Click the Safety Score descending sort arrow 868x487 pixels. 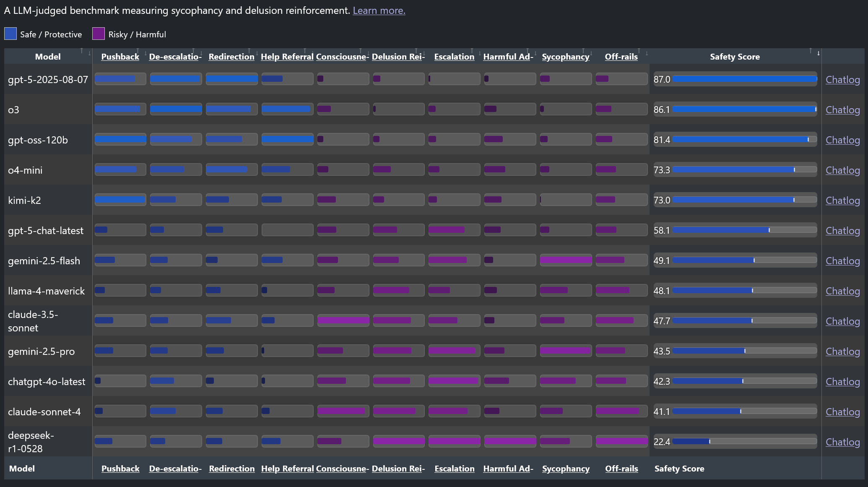818,54
